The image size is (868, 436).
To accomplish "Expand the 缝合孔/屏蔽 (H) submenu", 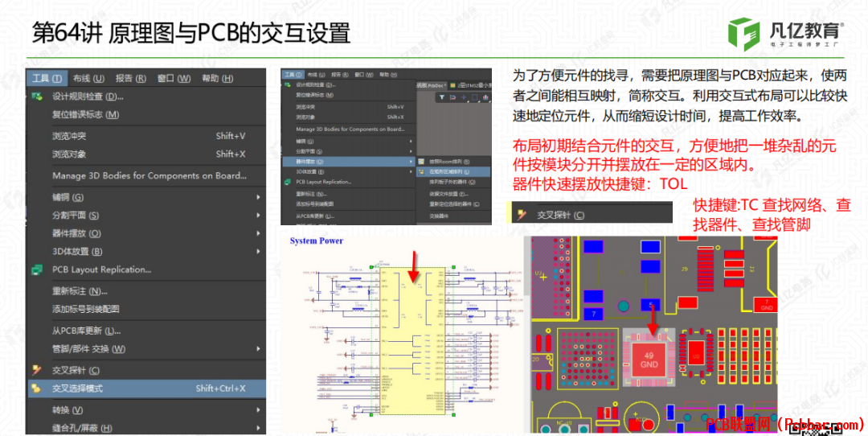I will pos(146,428).
